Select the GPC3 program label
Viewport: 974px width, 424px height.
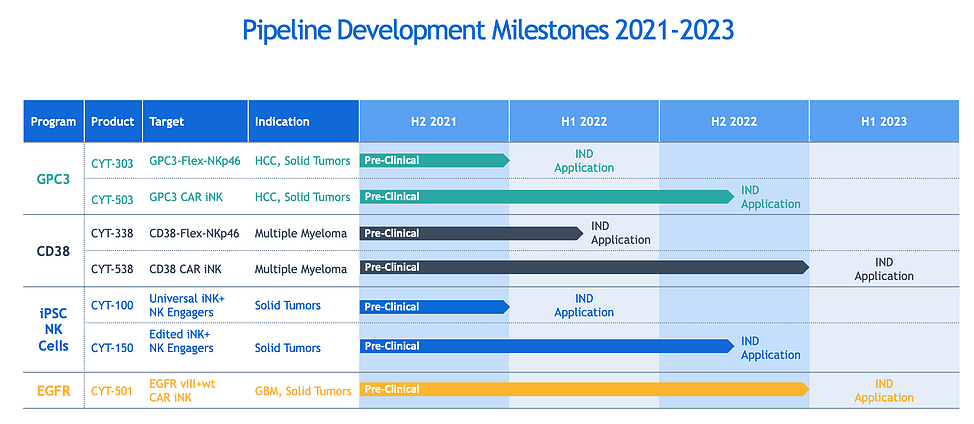pyautogui.click(x=53, y=179)
